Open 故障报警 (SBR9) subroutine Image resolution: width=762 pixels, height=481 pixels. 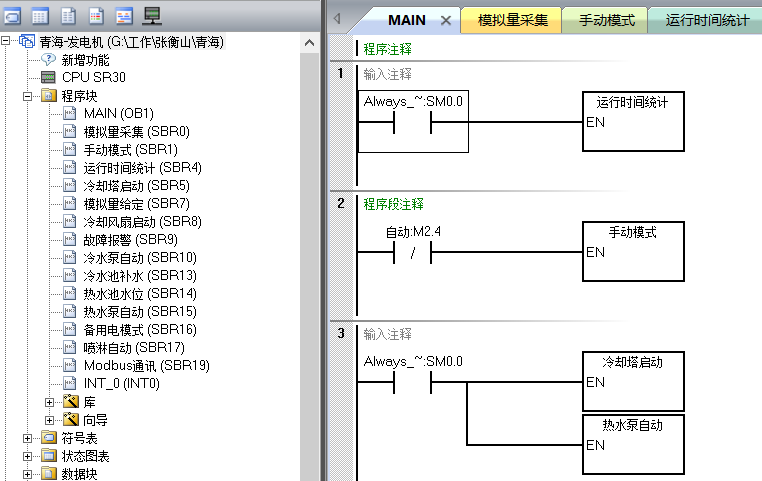[x=131, y=240]
